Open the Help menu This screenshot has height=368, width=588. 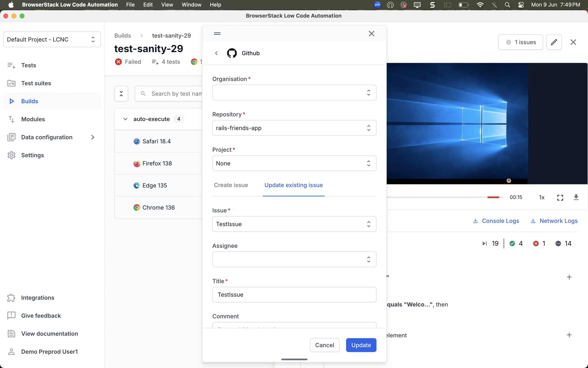[x=216, y=5]
